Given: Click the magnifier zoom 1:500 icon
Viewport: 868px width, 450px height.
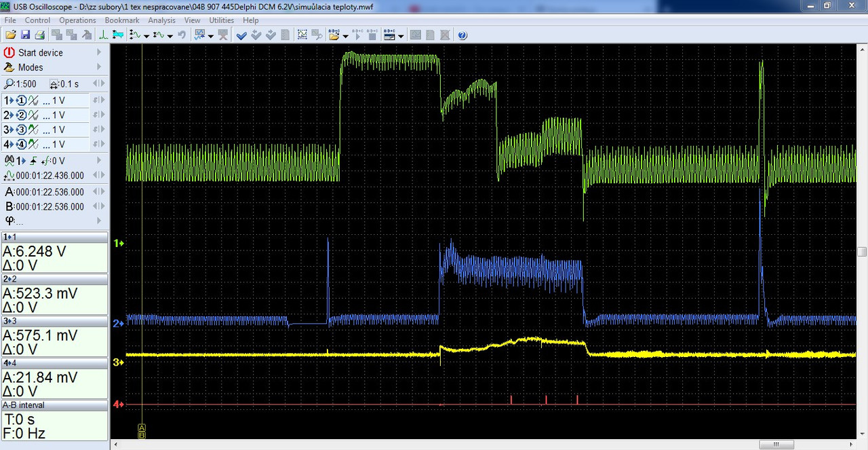Looking at the screenshot, I should [9, 84].
